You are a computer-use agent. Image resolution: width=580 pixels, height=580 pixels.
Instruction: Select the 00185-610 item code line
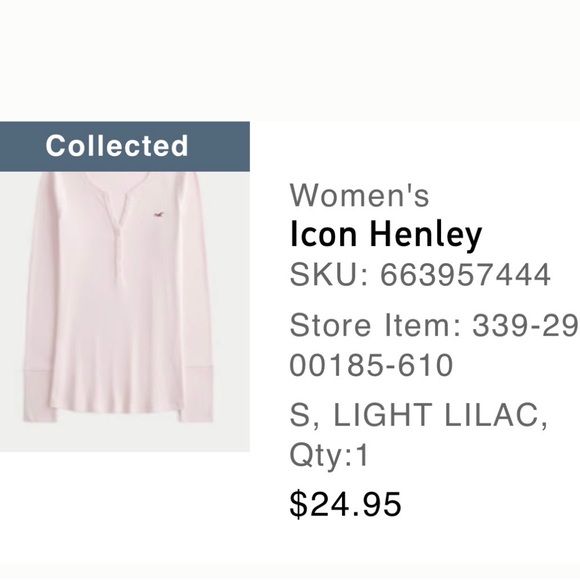pyautogui.click(x=371, y=365)
